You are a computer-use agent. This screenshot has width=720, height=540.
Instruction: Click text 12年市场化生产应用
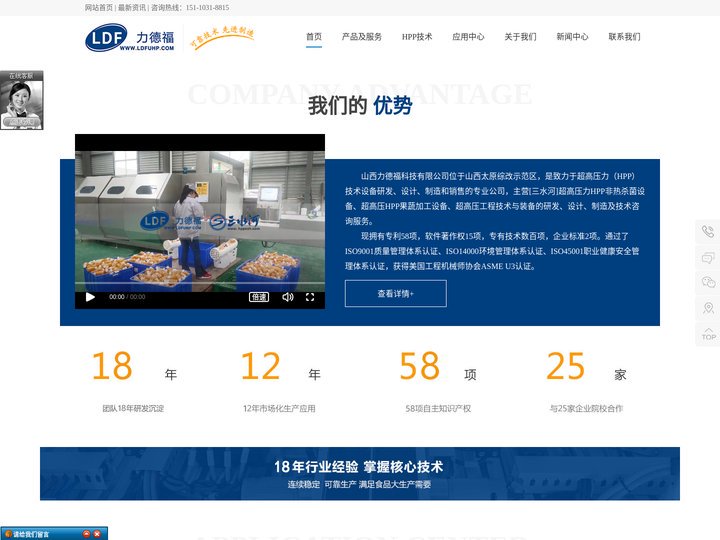pos(279,408)
